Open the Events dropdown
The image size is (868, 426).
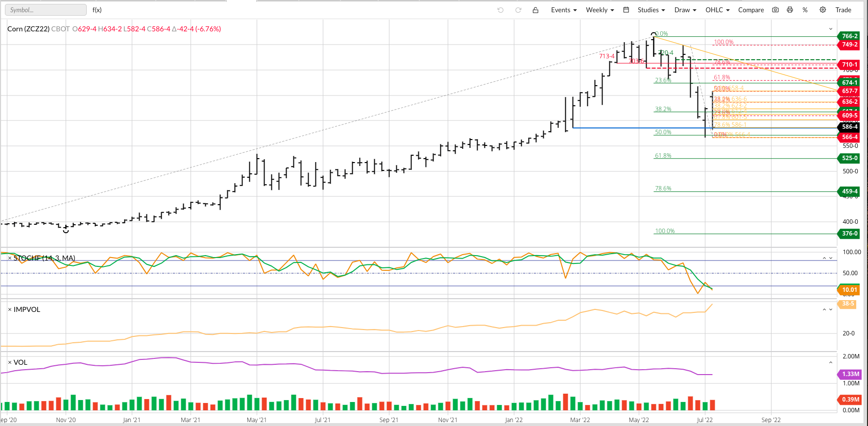point(564,10)
